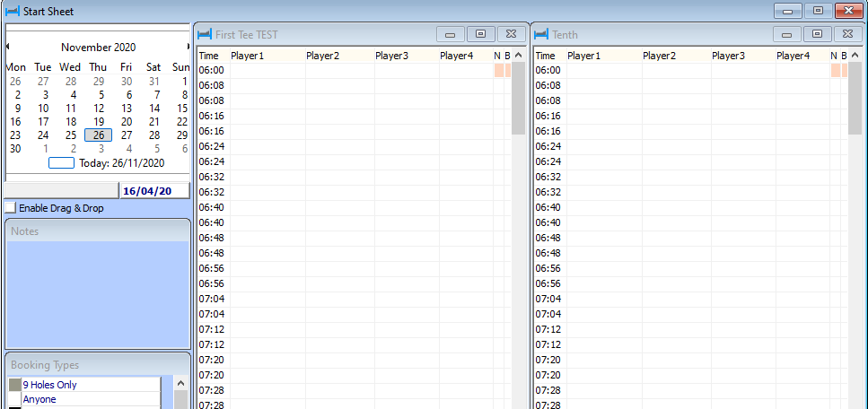Minimize the Start Sheet window
Screen dimensions: 868x409
pyautogui.click(x=788, y=11)
